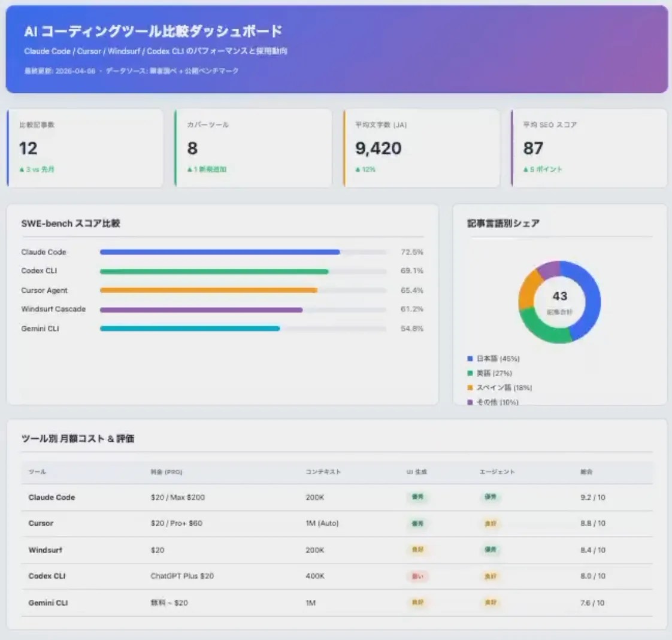Click the orange スペイン語 (18%) legend swatch
This screenshot has width=672, height=640.
point(470,388)
